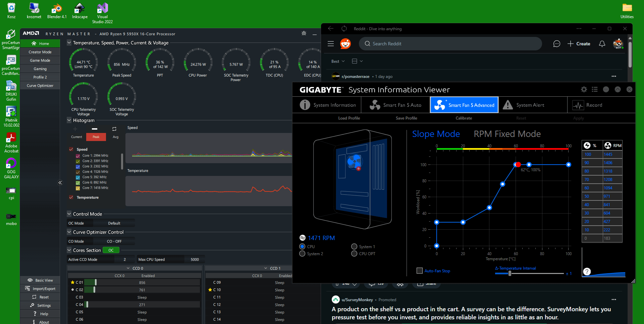Uncheck Core 1: 2994 MHz checkbox

click(78, 156)
